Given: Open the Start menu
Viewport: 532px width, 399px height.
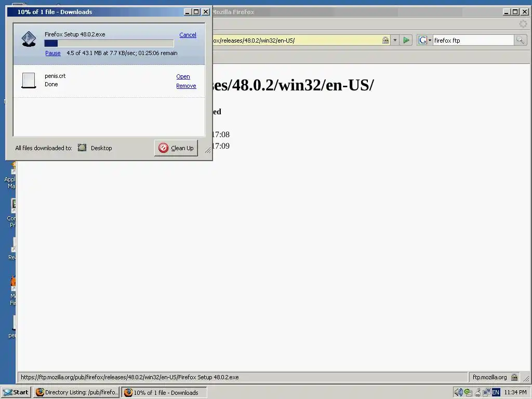Looking at the screenshot, I should (x=16, y=392).
